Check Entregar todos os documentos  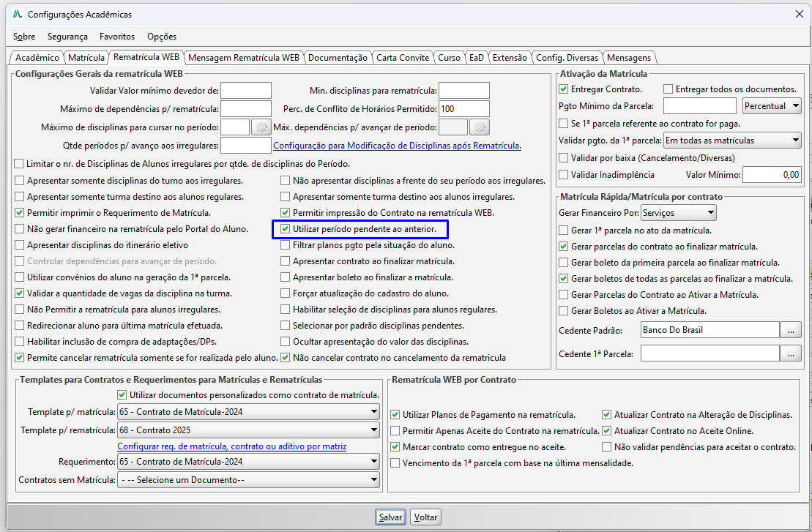(x=668, y=89)
